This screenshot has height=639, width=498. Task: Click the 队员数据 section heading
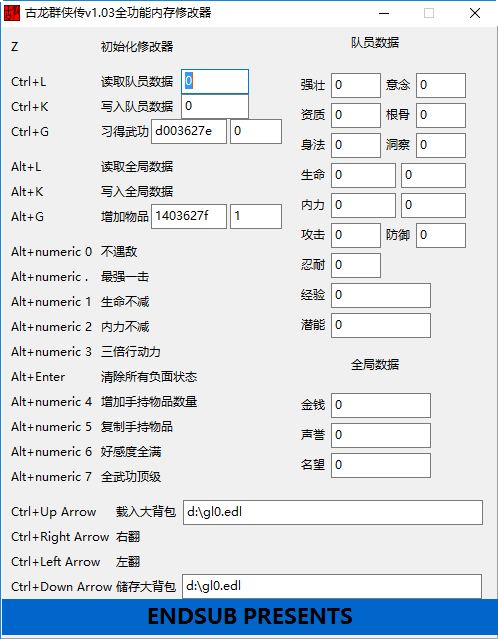[x=375, y=42]
